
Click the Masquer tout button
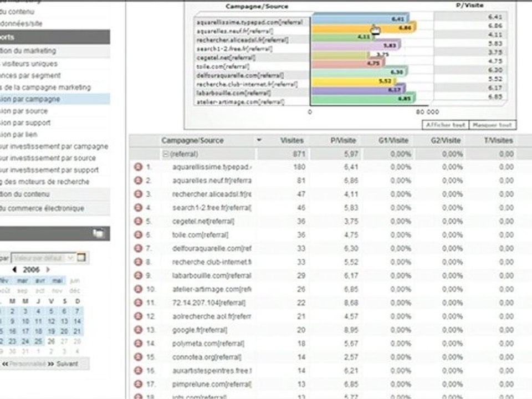tap(492, 125)
